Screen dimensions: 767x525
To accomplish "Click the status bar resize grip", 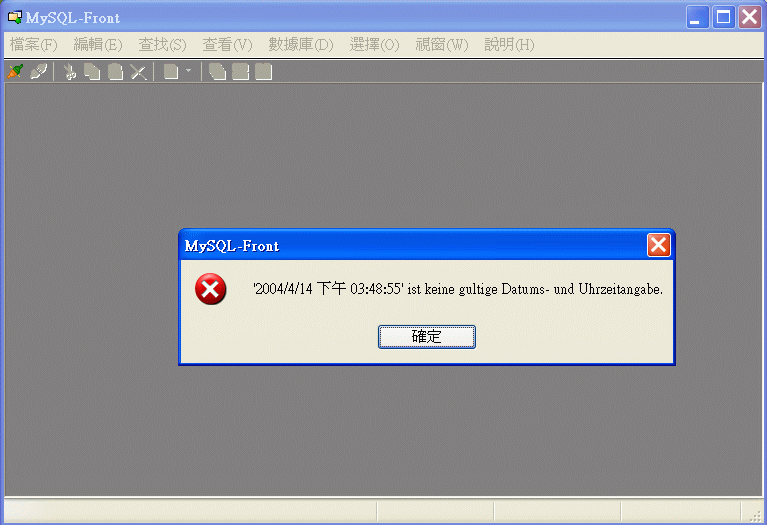I will pos(756,516).
